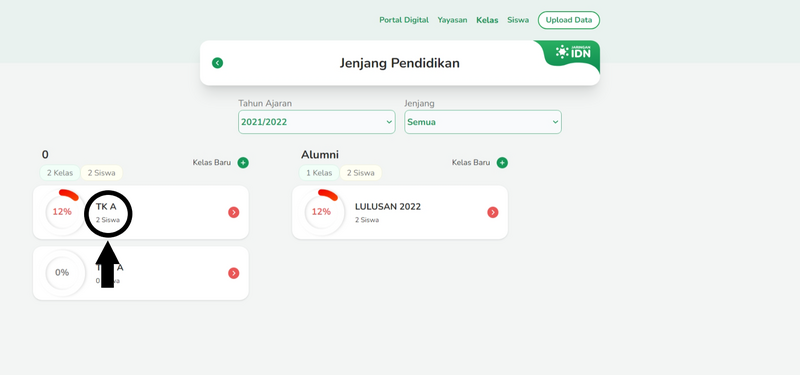Add new class under the Alumni section
The width and height of the screenshot is (800, 375).
[x=502, y=163]
